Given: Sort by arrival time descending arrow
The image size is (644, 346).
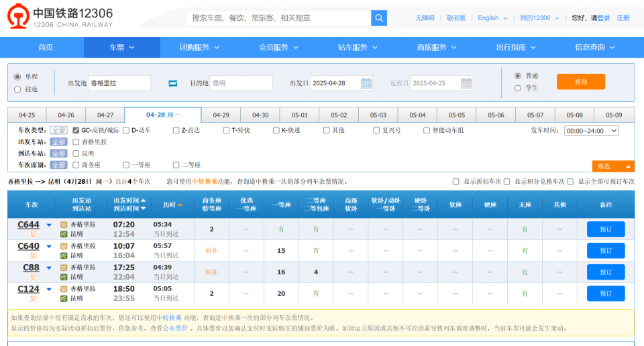Looking at the screenshot, I should click(x=143, y=209).
